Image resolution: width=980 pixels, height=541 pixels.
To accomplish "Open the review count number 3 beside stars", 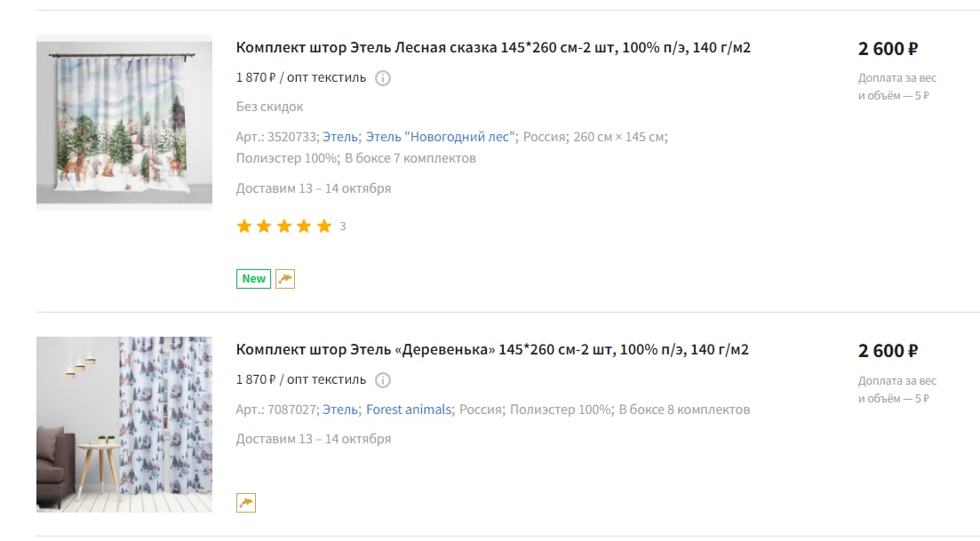I will point(342,227).
